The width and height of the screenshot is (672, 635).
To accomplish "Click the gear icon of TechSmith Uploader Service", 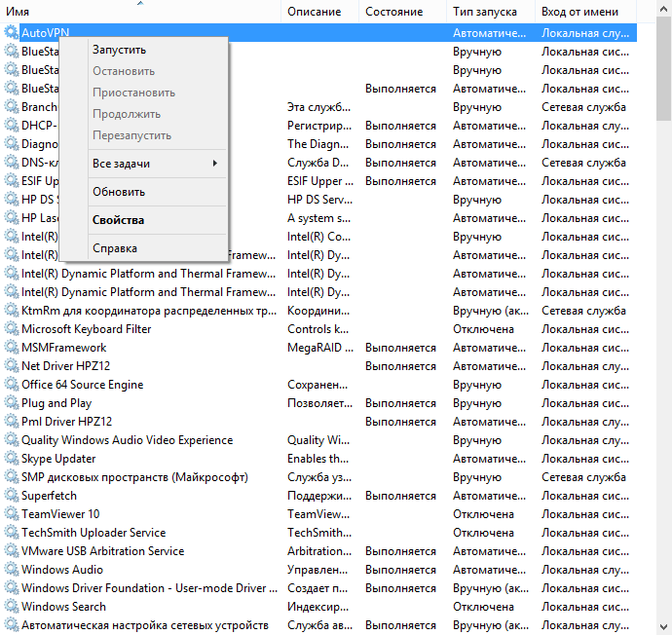I will click(11, 533).
